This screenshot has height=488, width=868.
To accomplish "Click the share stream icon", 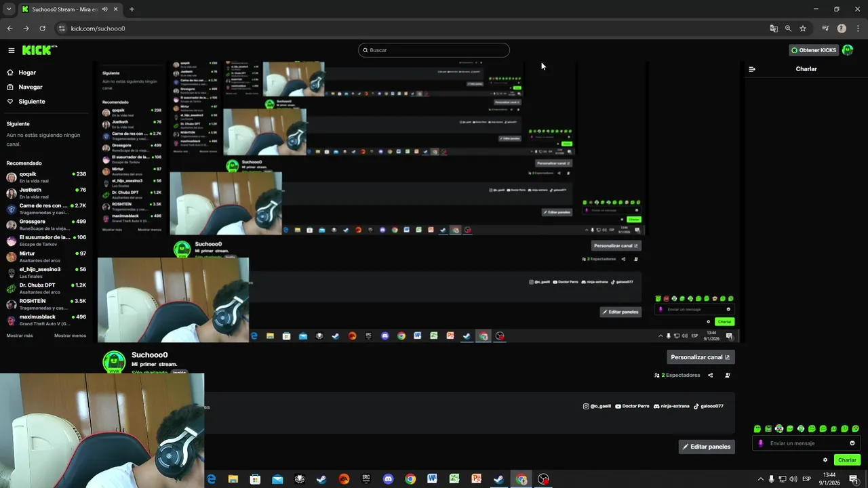I will coord(711,375).
